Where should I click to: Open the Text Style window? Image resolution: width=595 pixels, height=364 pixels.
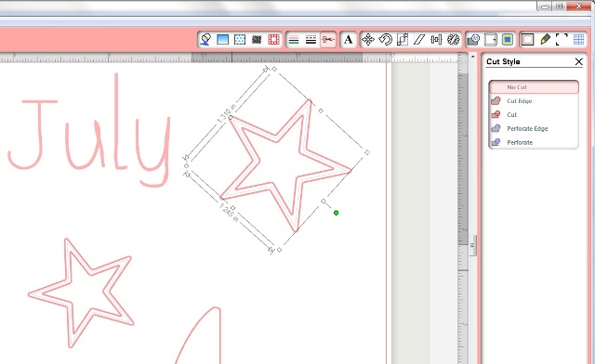point(348,39)
